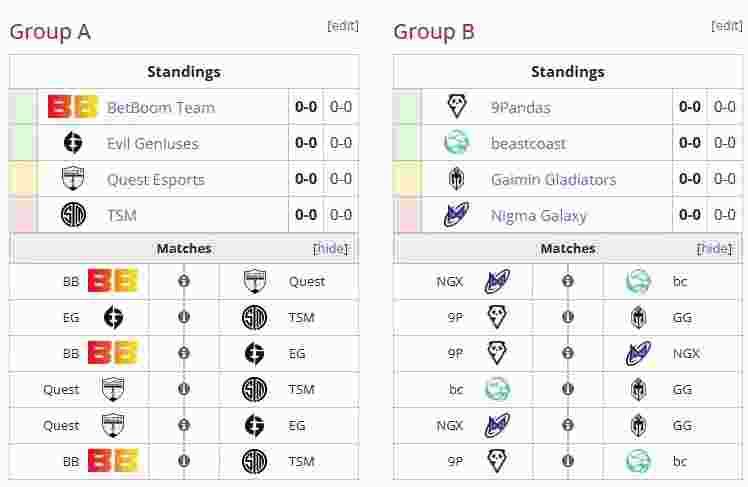The image size is (748, 487).
Task: Follow the Nigma Galaxy team link
Action: (538, 215)
